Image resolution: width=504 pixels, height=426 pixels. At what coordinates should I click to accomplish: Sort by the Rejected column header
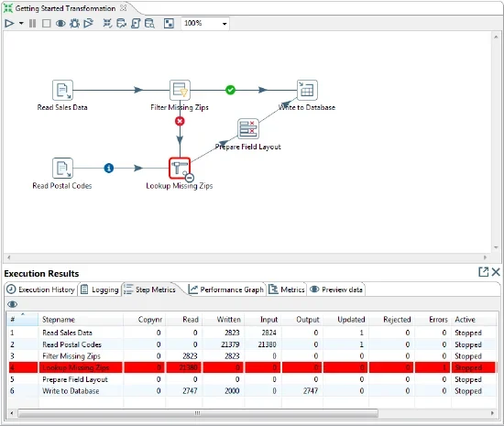pyautogui.click(x=391, y=320)
